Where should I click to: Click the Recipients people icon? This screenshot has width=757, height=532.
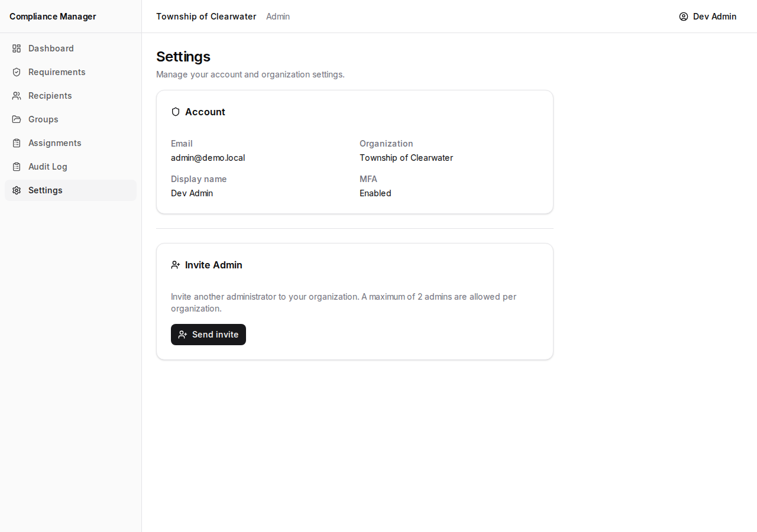pos(17,96)
